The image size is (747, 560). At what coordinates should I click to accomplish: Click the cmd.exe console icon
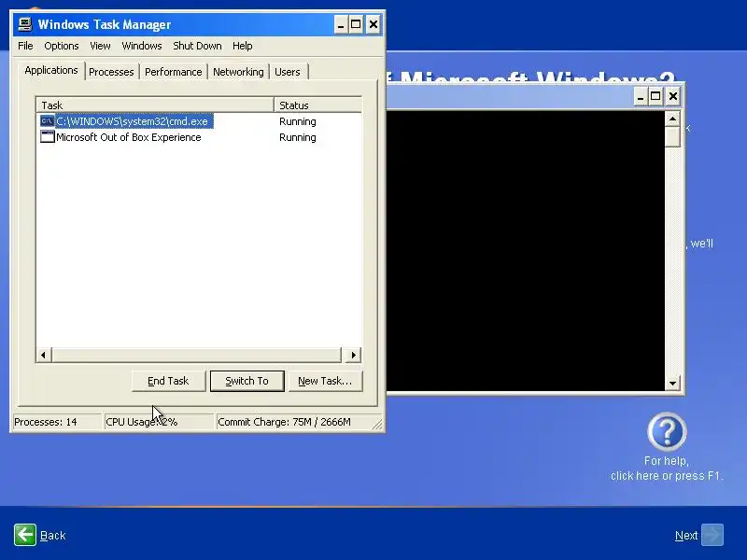48,121
